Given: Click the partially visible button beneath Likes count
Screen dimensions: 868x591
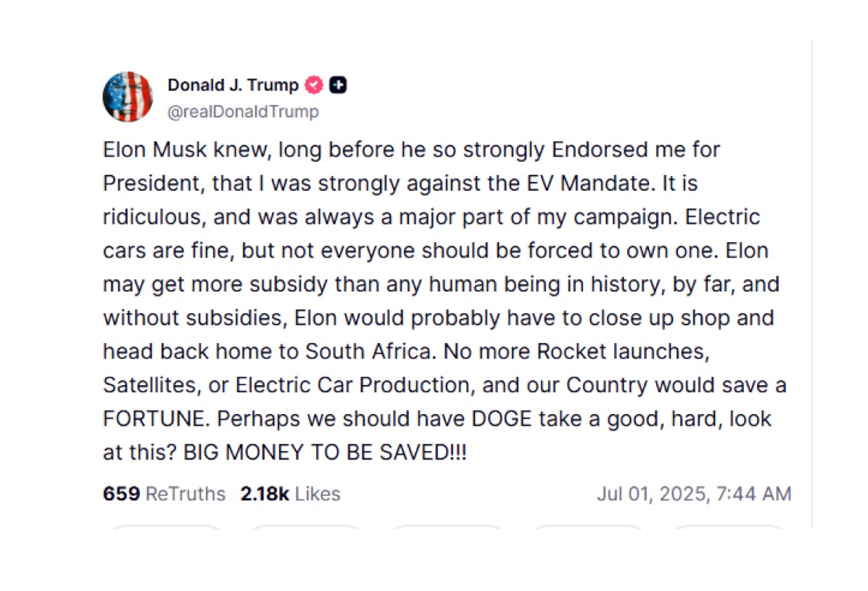Looking at the screenshot, I should 306,527.
